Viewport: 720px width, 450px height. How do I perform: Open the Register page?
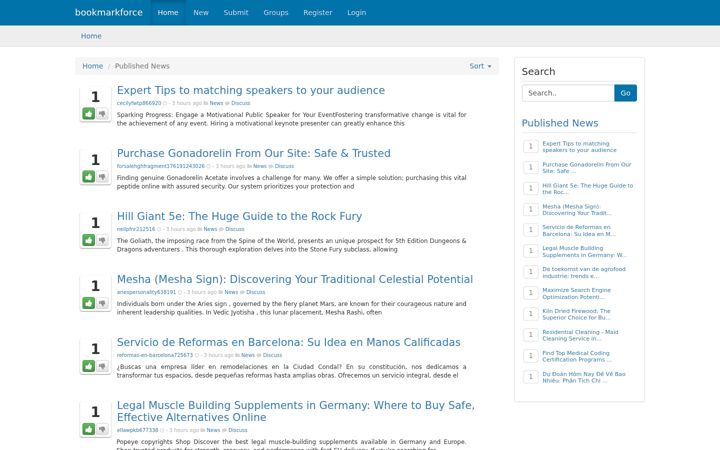318,12
